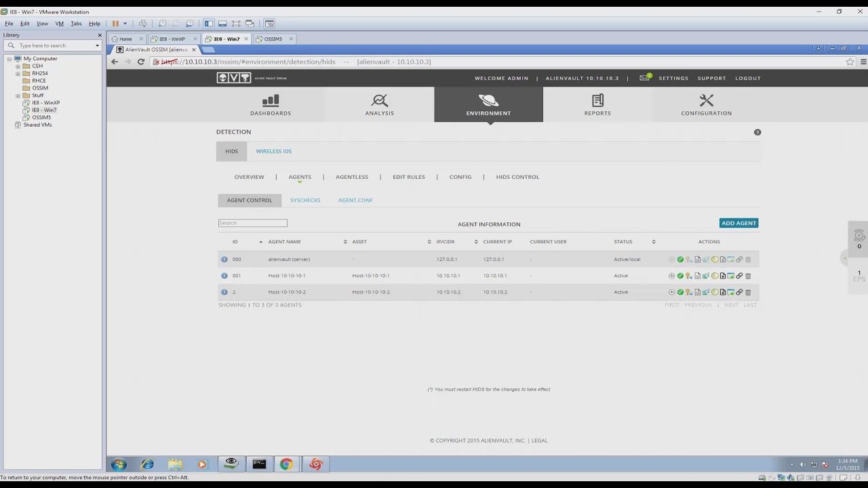Open the Dashboards section icon
Screen dimensions: 868x488
click(x=271, y=101)
